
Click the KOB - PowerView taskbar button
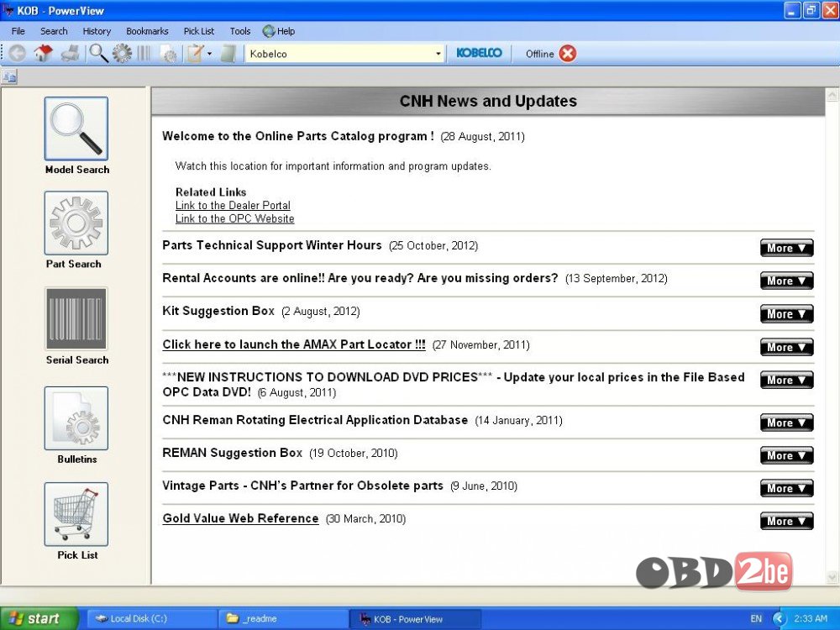[x=415, y=619]
